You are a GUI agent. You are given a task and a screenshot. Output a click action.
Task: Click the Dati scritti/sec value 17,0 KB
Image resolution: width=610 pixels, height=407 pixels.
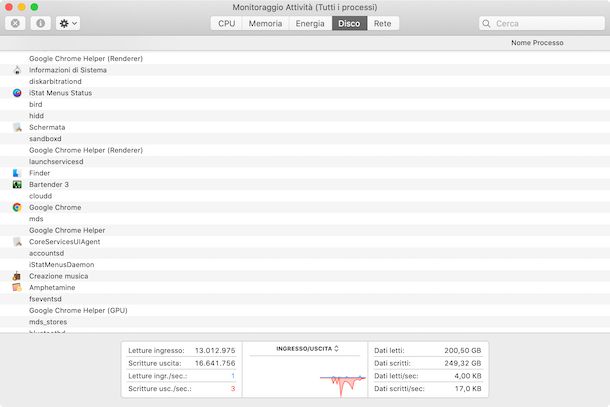(x=468, y=388)
